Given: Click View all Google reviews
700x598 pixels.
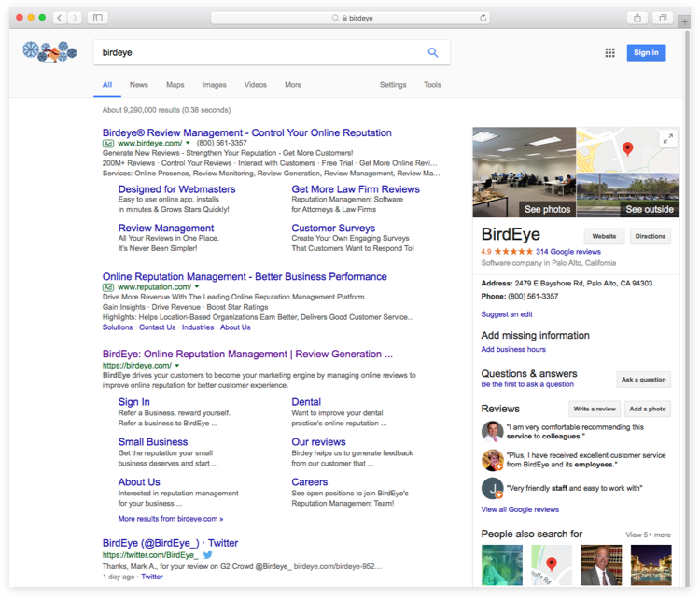Looking at the screenshot, I should pyautogui.click(x=520, y=509).
